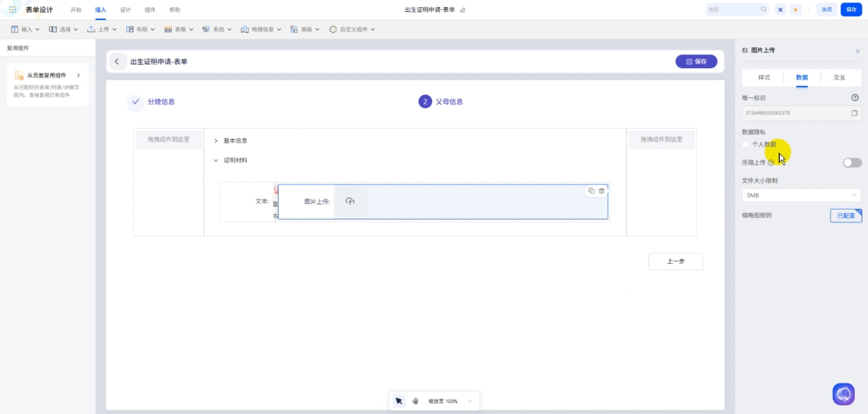Click the magnifier icon in the search box
Image resolution: width=868 pixels, height=414 pixels.
[764, 9]
